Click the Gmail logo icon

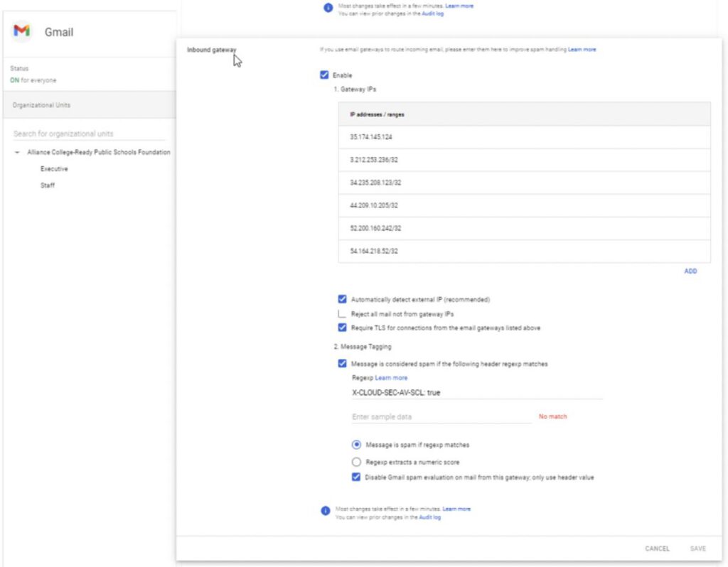(x=22, y=31)
